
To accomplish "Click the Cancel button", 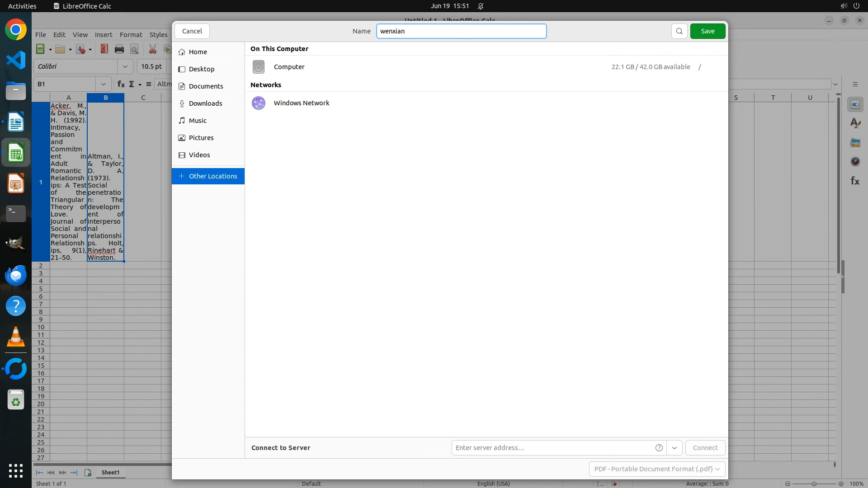I will point(192,31).
